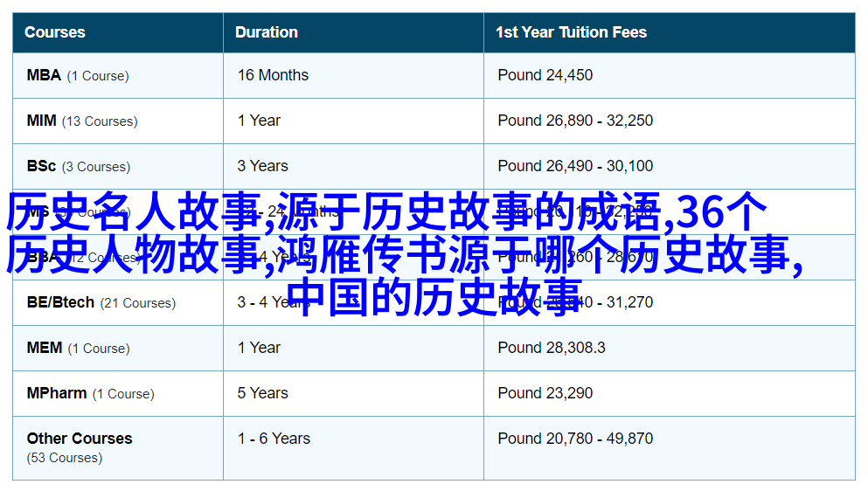Click the 16 Months duration cell
The height and width of the screenshot is (498, 868).
point(273,75)
